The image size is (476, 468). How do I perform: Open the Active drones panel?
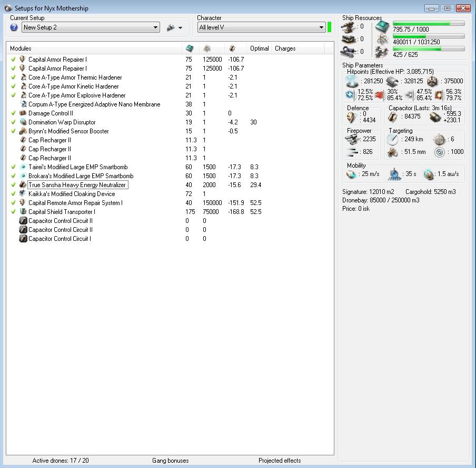point(61,461)
